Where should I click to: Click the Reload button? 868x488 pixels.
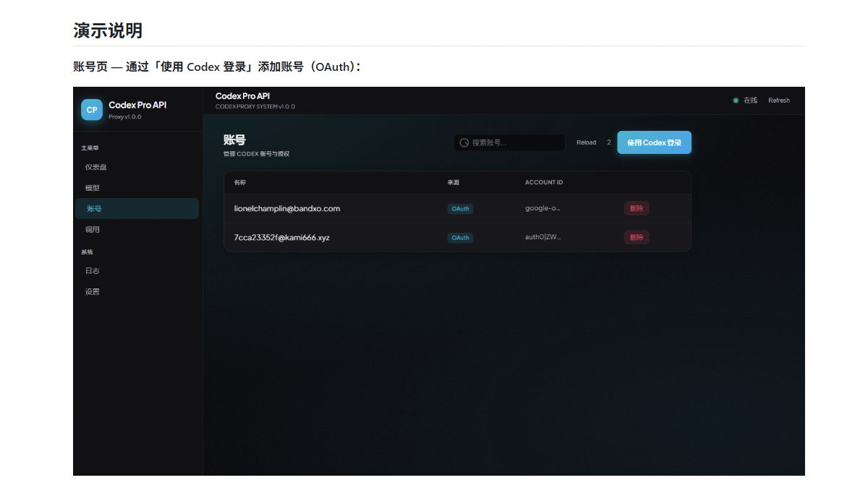(586, 142)
